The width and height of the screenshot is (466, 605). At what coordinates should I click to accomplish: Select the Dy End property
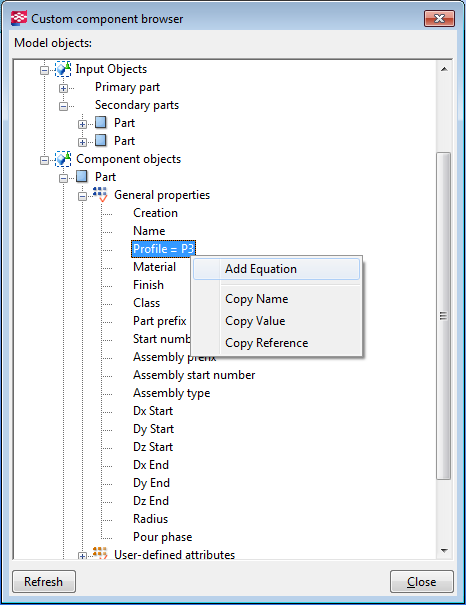tap(151, 483)
